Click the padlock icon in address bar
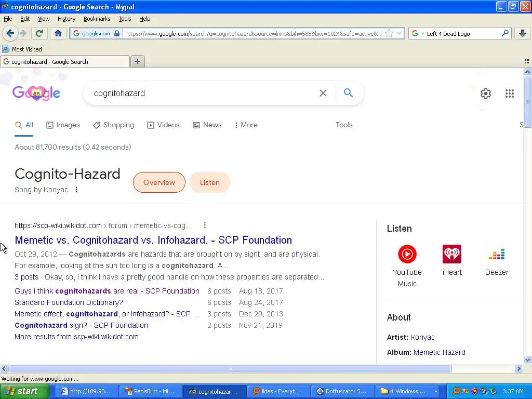This screenshot has width=532, height=399. (117, 33)
